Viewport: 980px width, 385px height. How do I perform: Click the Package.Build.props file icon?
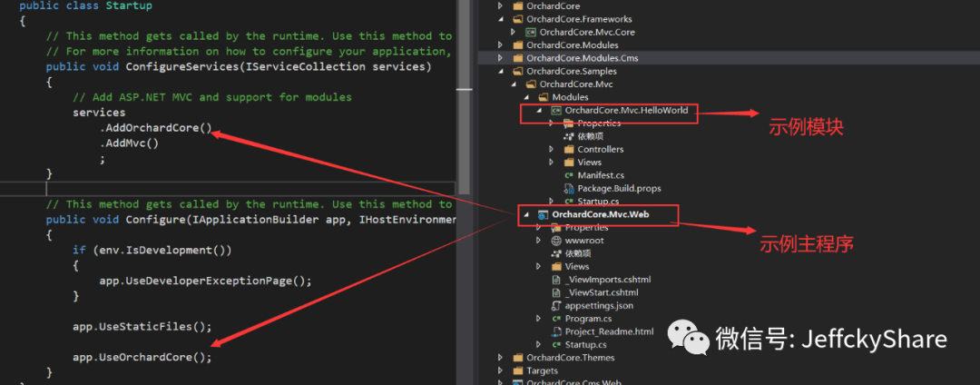(x=569, y=188)
